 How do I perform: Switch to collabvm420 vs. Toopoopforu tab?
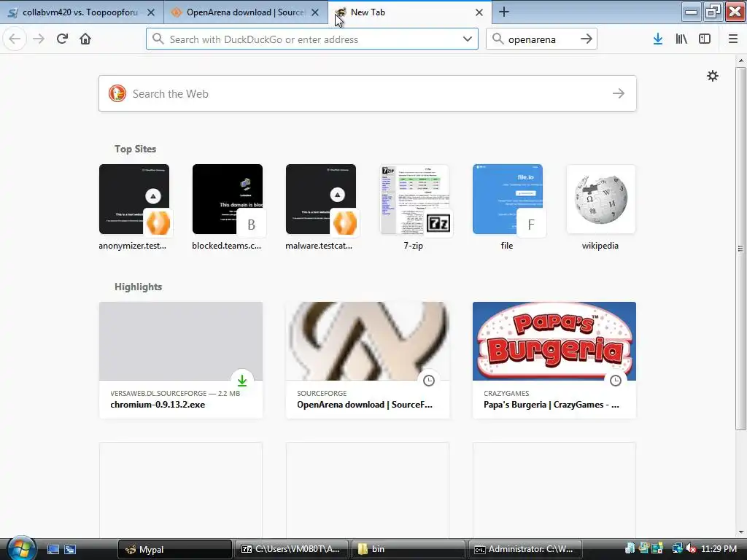tap(82, 12)
